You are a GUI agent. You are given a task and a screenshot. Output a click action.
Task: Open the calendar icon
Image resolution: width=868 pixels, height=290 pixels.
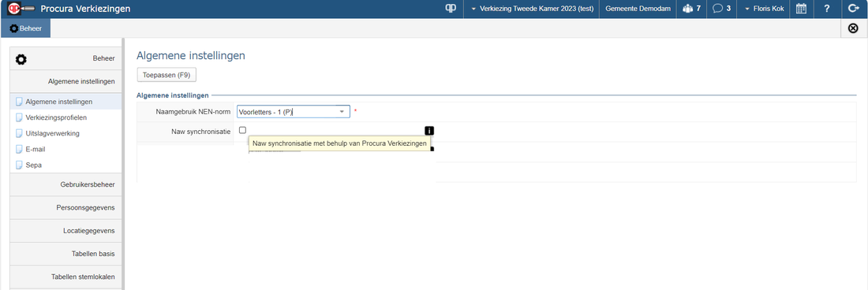click(x=801, y=9)
